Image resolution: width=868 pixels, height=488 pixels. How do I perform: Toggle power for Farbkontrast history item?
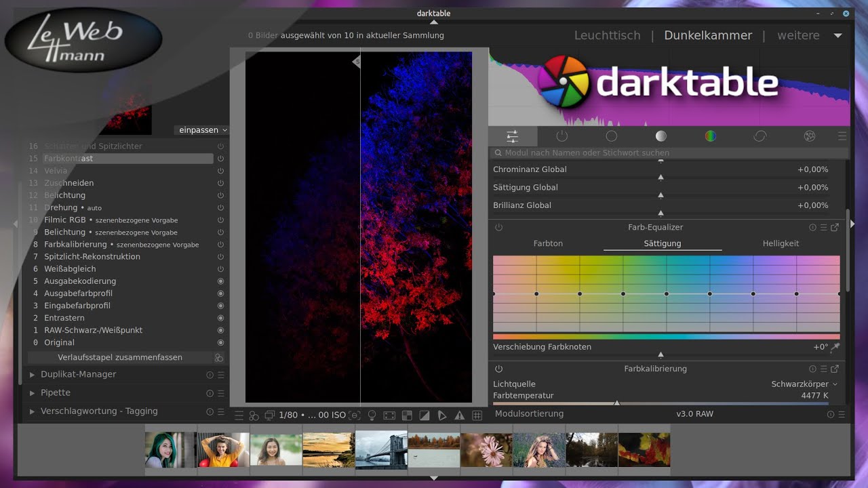coord(220,159)
